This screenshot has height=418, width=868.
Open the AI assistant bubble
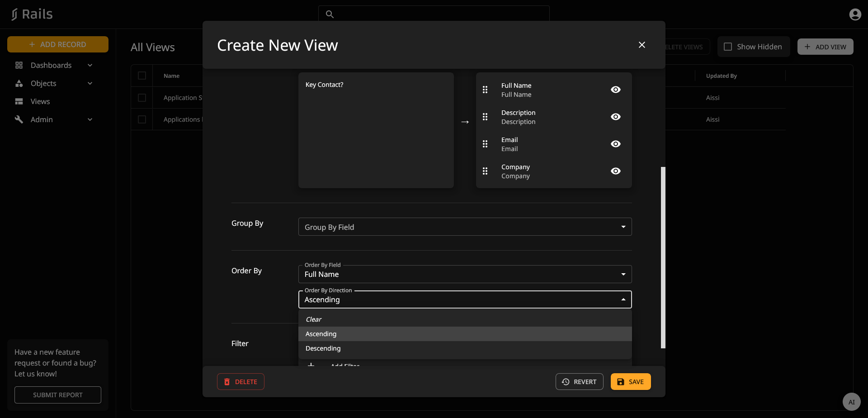click(851, 402)
